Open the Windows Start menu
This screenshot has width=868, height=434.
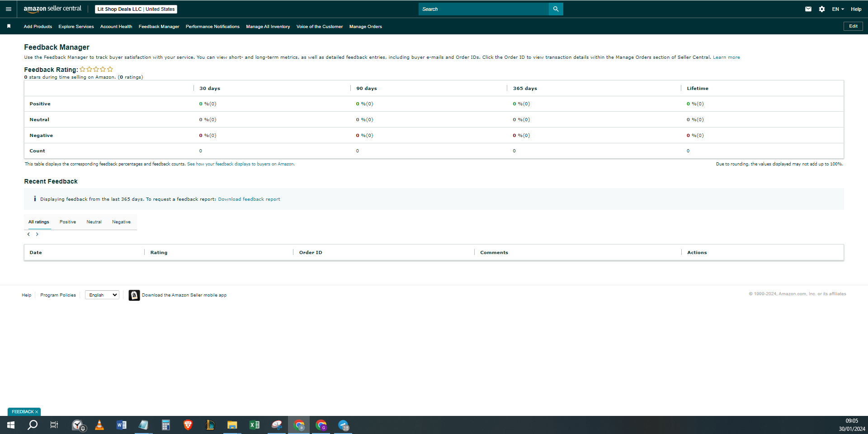11,425
